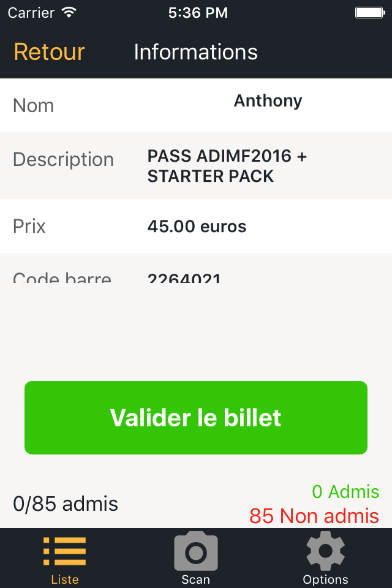Open the Scan camera icon
The width and height of the screenshot is (392, 588).
coord(196,551)
